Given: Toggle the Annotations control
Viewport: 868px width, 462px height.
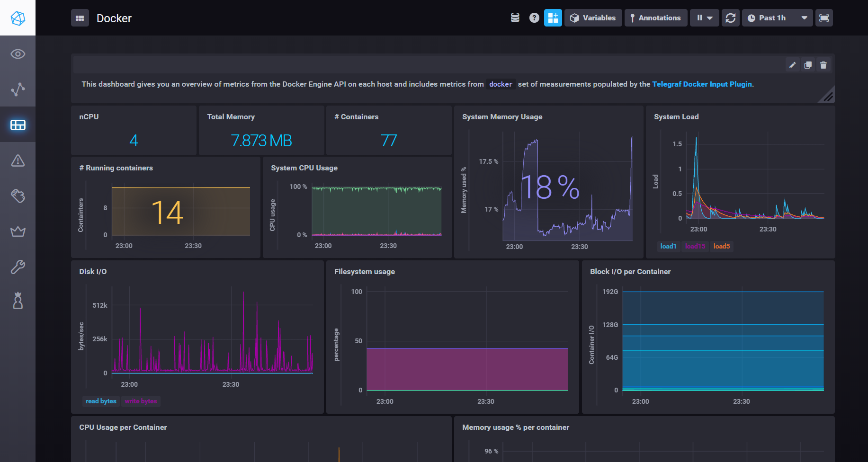Looking at the screenshot, I should pos(655,18).
